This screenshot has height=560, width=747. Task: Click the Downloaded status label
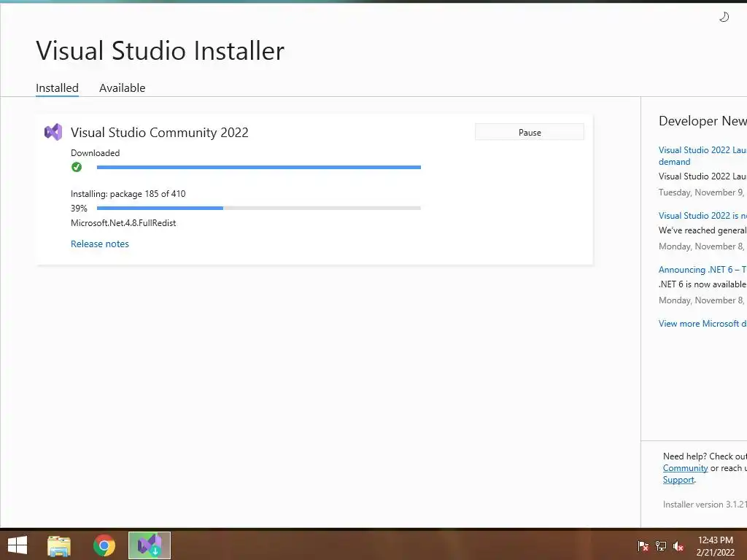(96, 153)
